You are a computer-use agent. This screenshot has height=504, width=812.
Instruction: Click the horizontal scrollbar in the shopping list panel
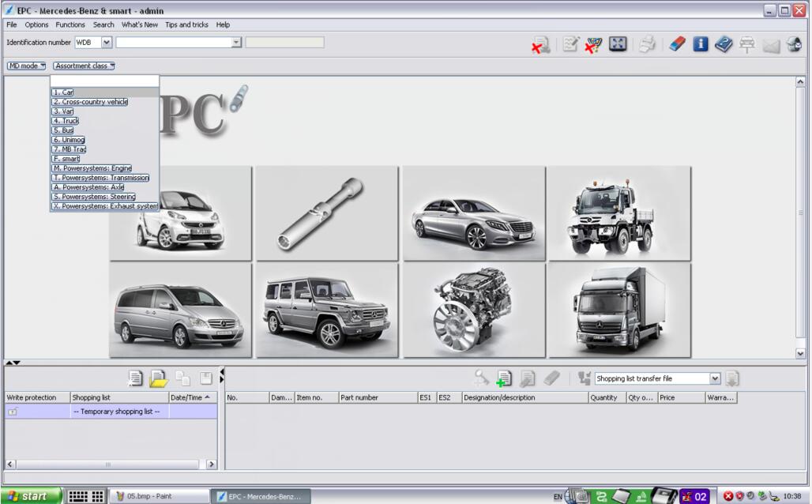point(108,465)
